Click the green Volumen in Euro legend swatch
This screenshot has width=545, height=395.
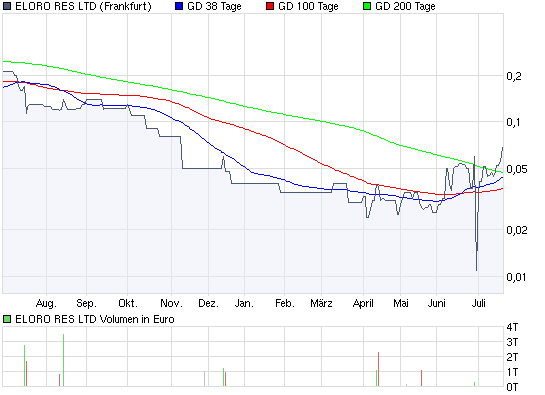coord(7,319)
